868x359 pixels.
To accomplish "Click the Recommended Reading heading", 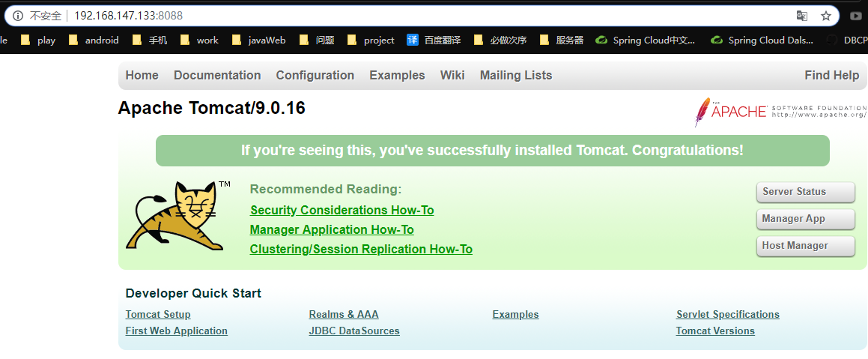I will [x=326, y=190].
